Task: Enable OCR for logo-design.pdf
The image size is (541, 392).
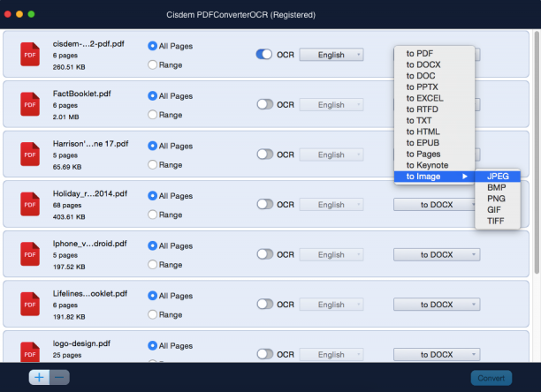Action: 264,354
